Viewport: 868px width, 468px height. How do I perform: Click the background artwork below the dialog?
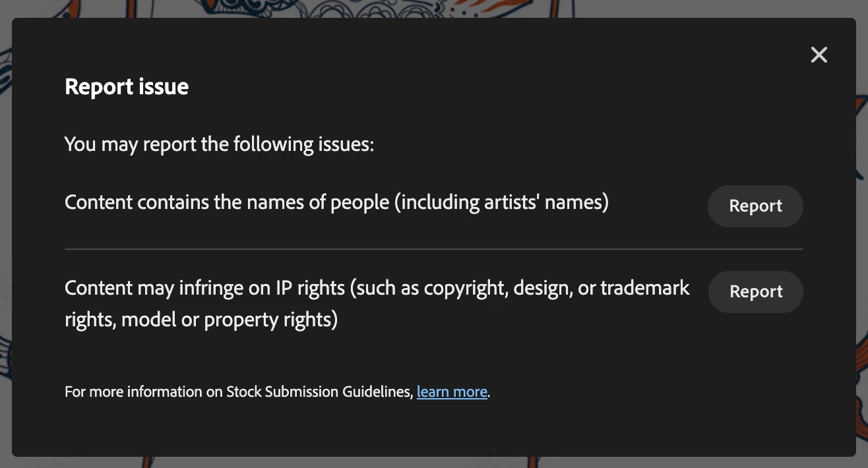(433, 462)
